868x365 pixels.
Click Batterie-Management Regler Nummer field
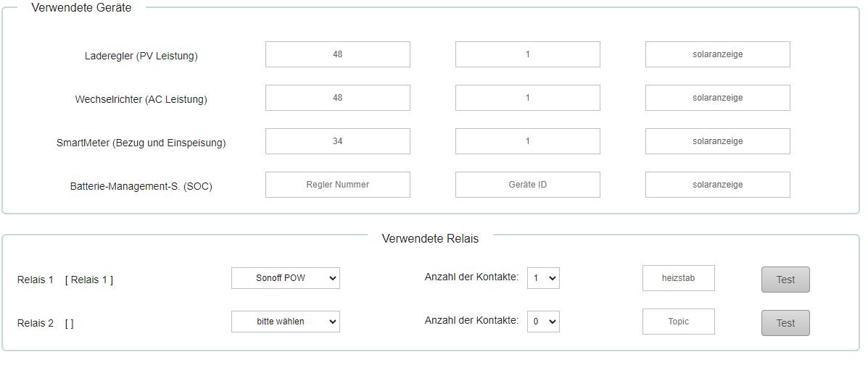pyautogui.click(x=337, y=185)
